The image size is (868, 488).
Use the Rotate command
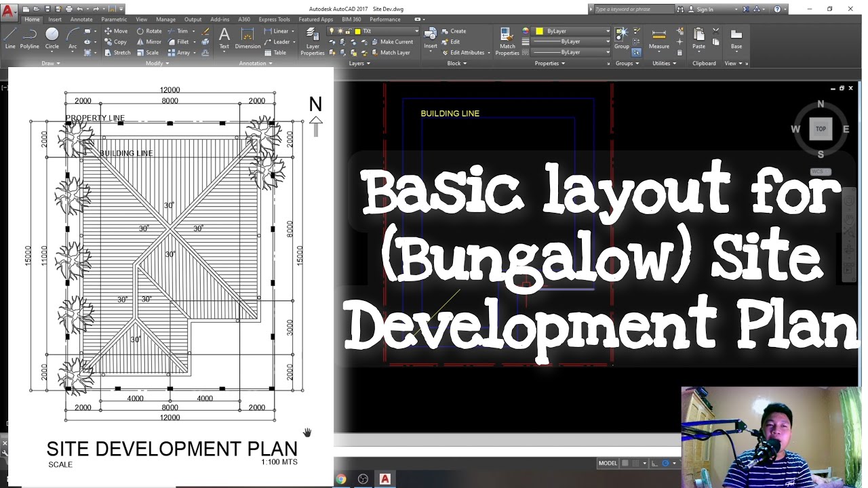coord(149,31)
